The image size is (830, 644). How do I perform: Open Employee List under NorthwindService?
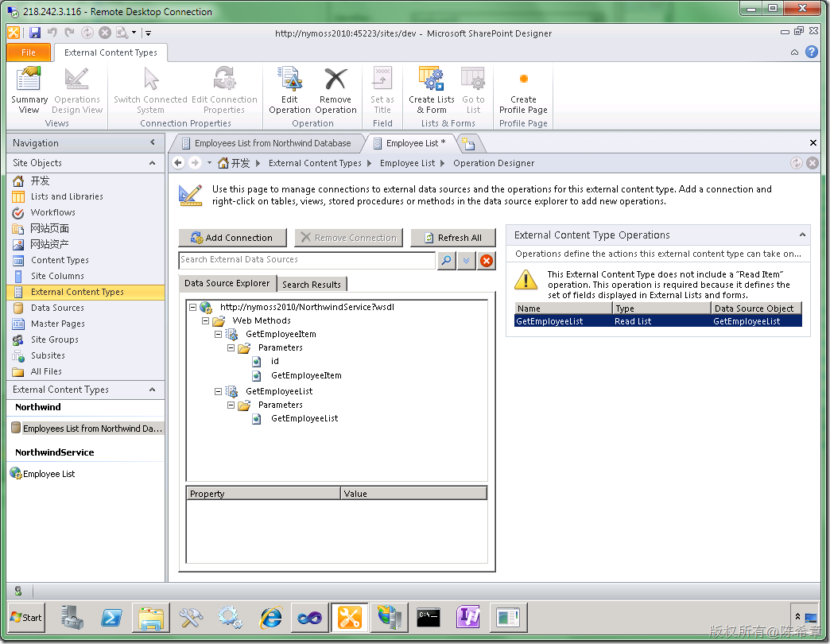coord(48,474)
